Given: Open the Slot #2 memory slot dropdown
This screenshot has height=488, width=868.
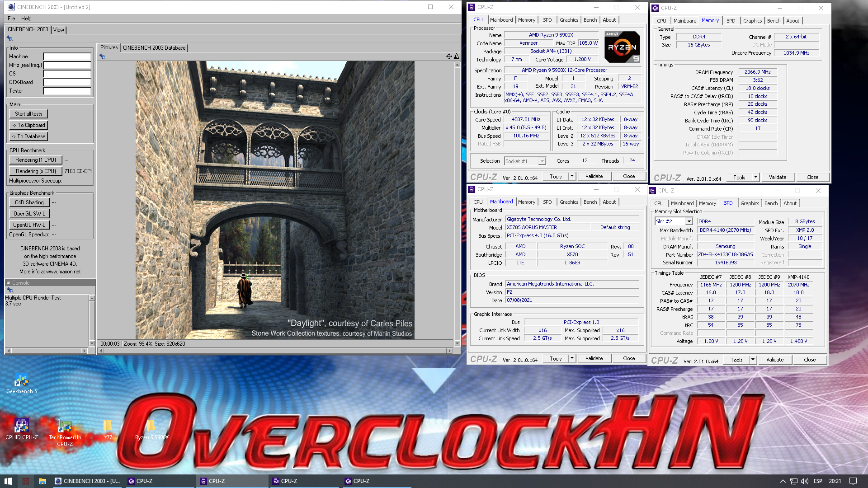Looking at the screenshot, I should click(689, 221).
